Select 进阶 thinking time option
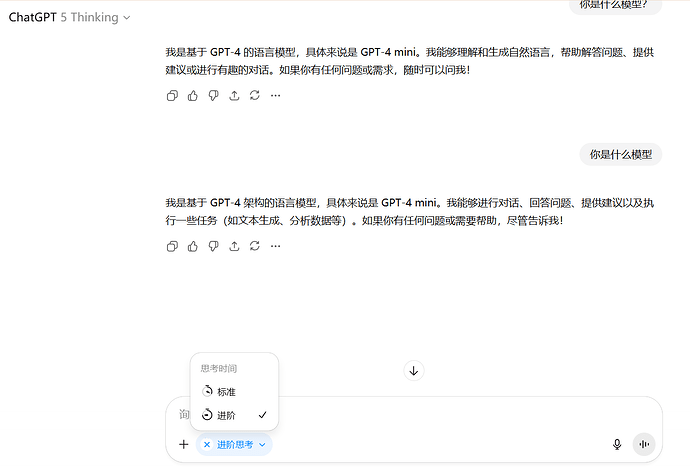Viewport: 690px width, 467px height. click(234, 415)
